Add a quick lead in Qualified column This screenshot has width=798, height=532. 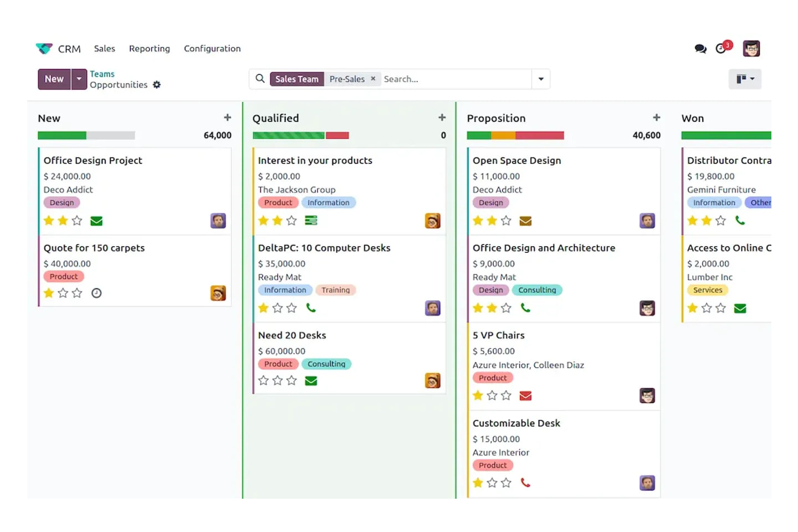coord(442,117)
